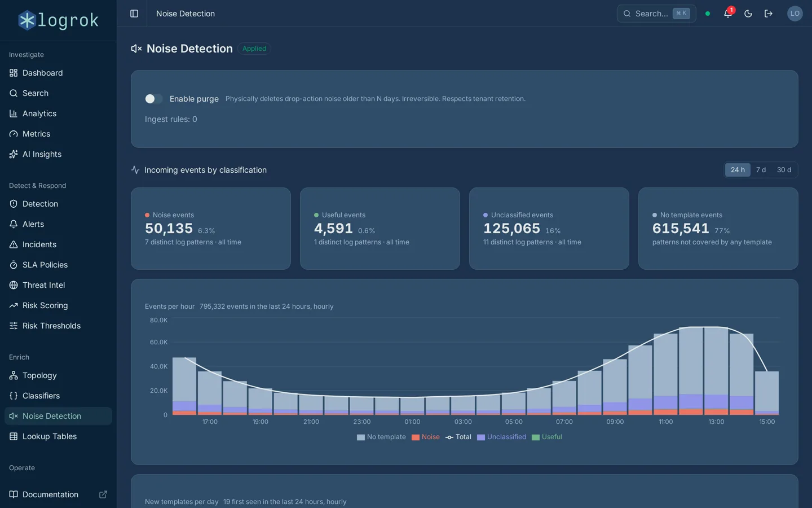Screen dimensions: 812x508
Task: Click the Documentation external link icon
Action: tap(103, 494)
